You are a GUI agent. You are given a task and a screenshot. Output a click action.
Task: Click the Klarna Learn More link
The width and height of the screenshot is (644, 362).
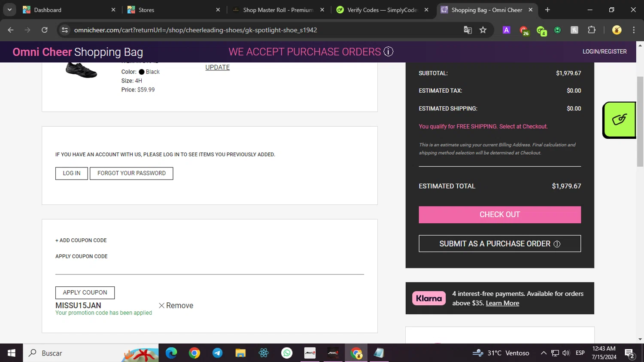(502, 303)
